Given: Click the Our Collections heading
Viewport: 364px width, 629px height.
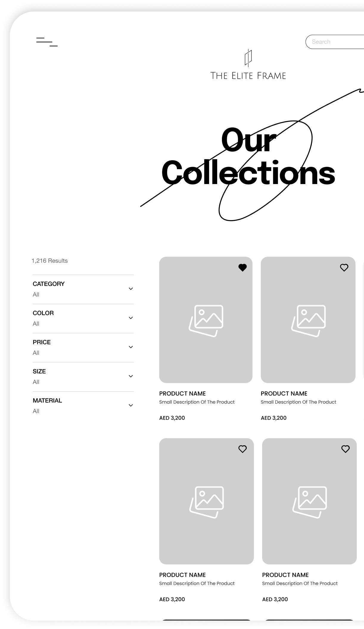Looking at the screenshot, I should [x=248, y=156].
